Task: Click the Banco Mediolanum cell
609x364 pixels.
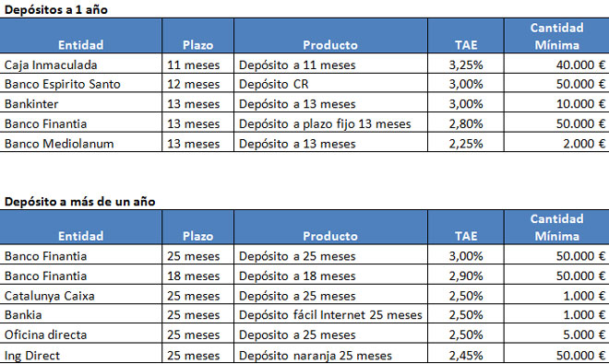Action: point(81,143)
